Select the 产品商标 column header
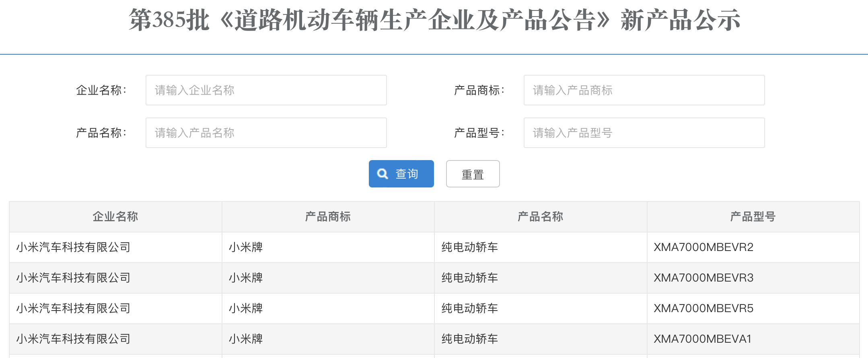Image resolution: width=868 pixels, height=358 pixels. click(328, 217)
